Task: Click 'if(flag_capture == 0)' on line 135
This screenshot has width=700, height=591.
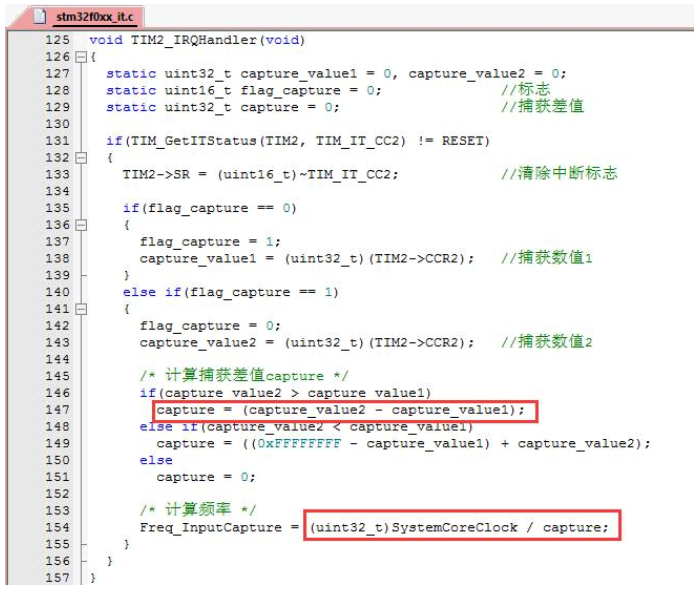Action: tap(210, 208)
